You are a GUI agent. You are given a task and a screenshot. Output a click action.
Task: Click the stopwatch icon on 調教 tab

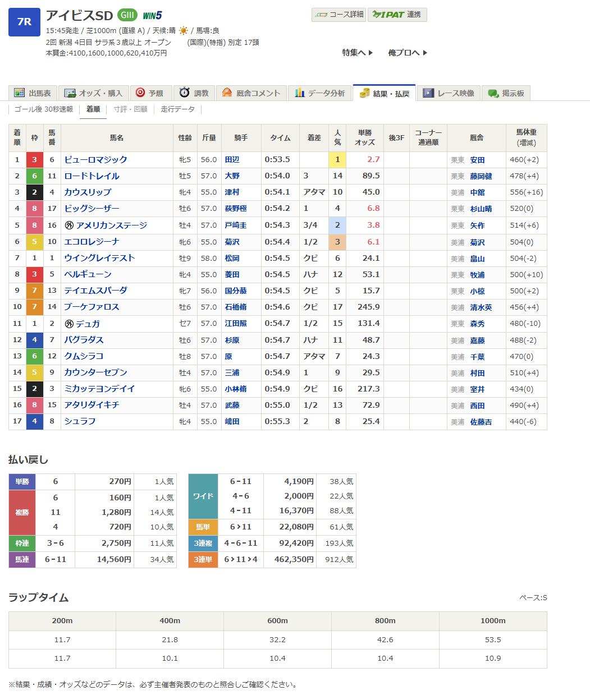click(x=184, y=93)
